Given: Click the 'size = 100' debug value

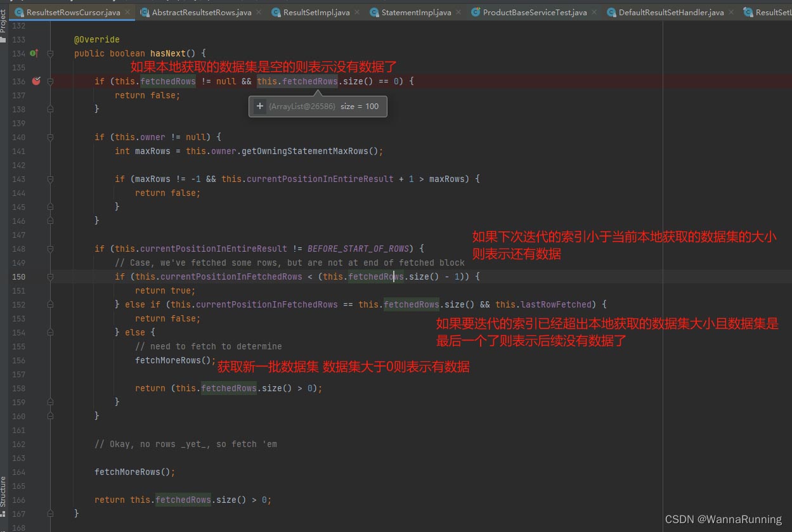Looking at the screenshot, I should point(360,107).
